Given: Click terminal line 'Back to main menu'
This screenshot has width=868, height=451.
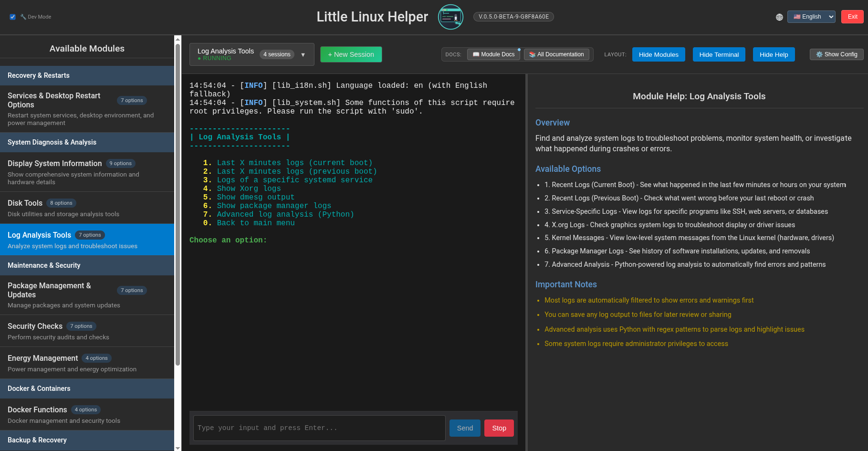Looking at the screenshot, I should coord(256,223).
